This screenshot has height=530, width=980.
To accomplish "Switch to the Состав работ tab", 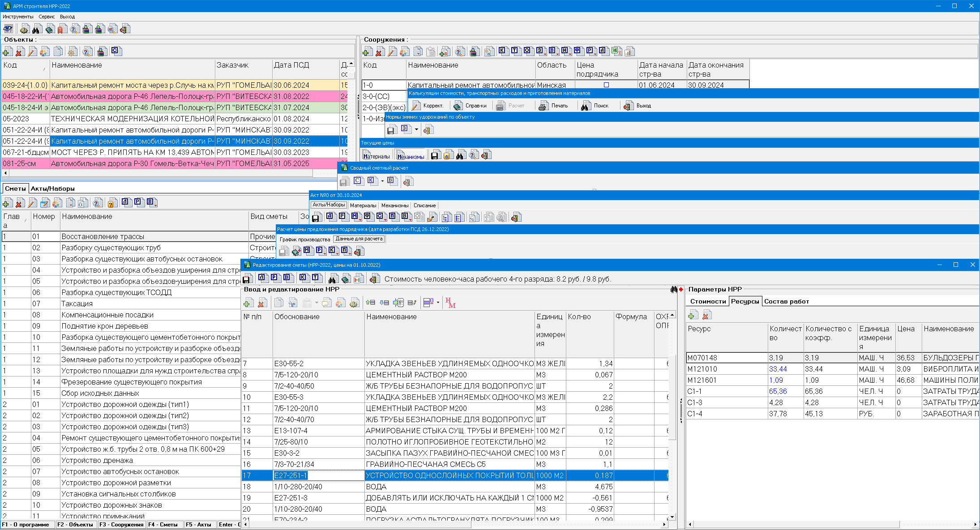I will (x=786, y=301).
